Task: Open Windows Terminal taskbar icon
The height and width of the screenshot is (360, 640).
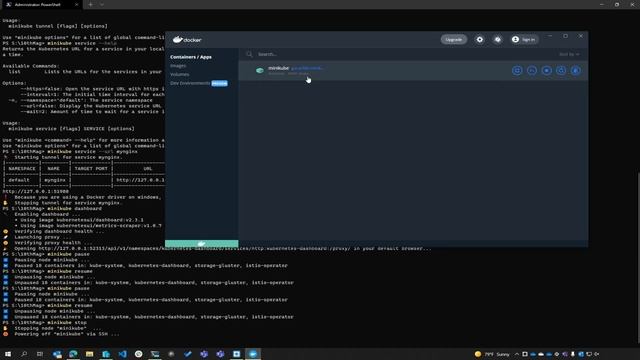Action: 155,354
